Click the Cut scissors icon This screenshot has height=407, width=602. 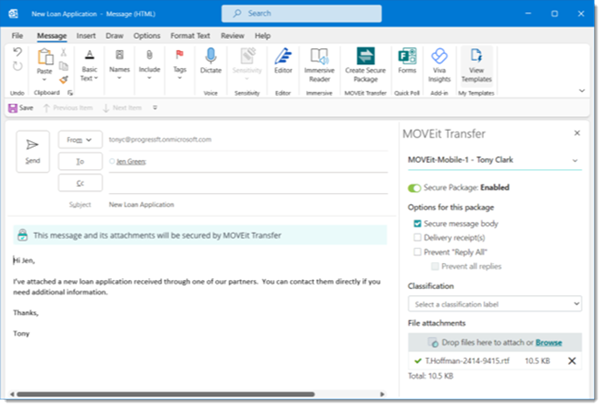coord(63,52)
